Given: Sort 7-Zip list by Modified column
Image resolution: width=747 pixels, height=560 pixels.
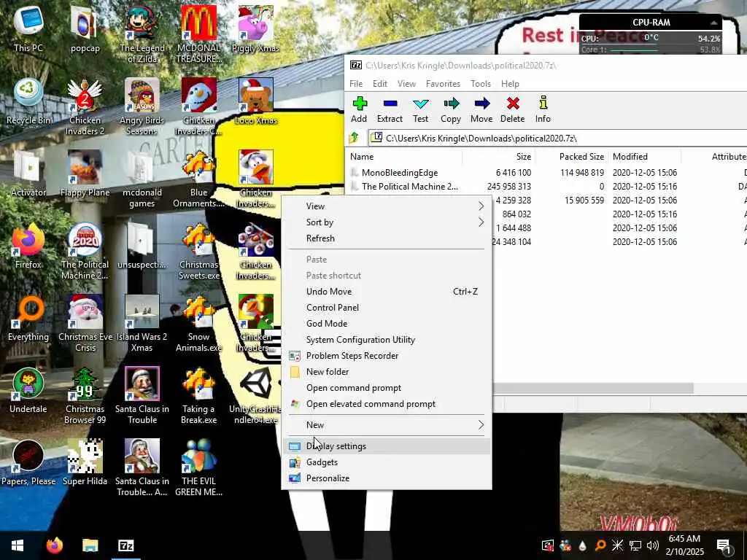Looking at the screenshot, I should pos(645,157).
